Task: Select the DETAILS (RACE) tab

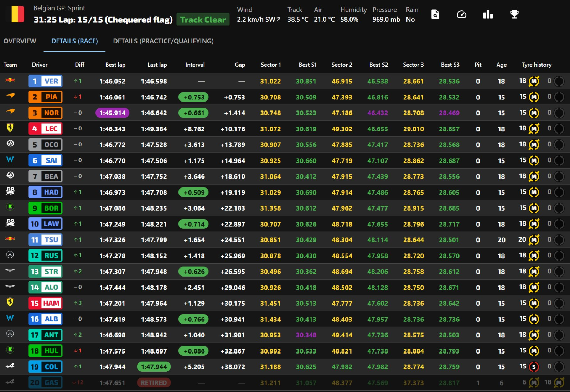Action: coord(74,41)
